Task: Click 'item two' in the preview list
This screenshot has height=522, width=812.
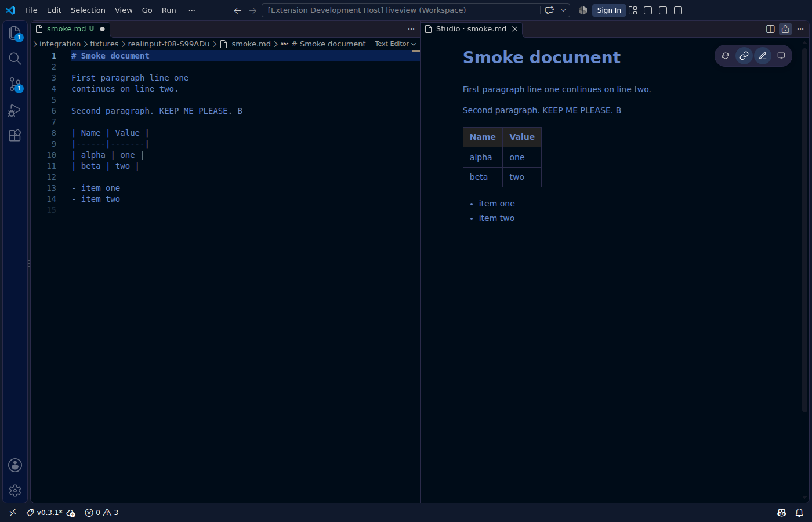Action: pyautogui.click(x=496, y=218)
